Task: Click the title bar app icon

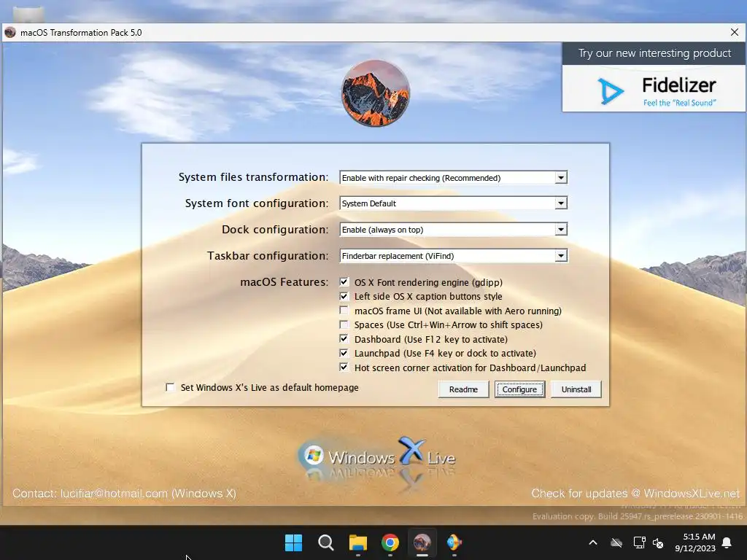Action: [10, 32]
